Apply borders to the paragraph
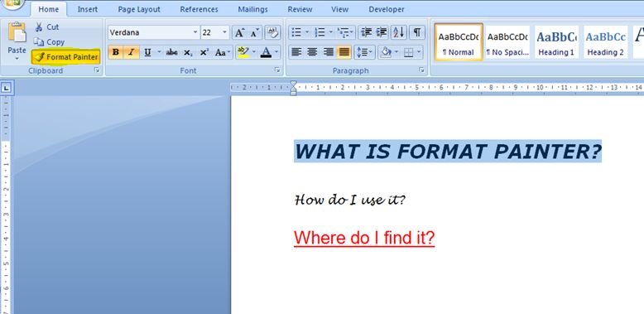Image resolution: width=644 pixels, height=314 pixels. point(408,52)
